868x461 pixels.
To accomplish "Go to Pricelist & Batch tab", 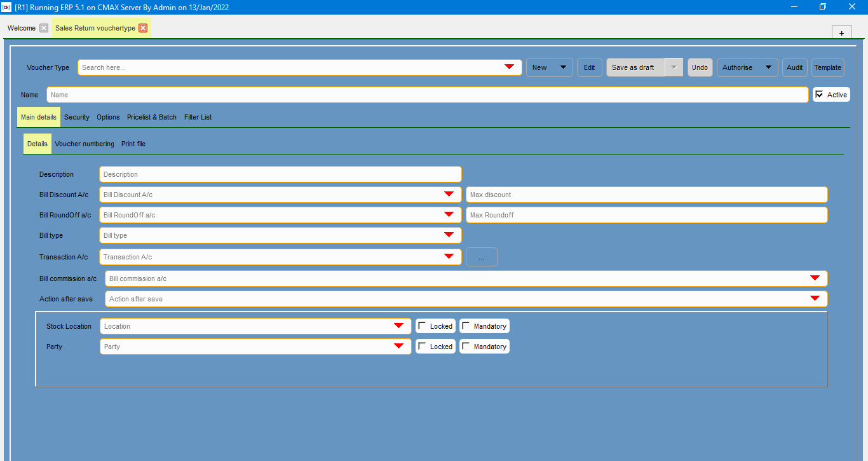I will click(152, 117).
